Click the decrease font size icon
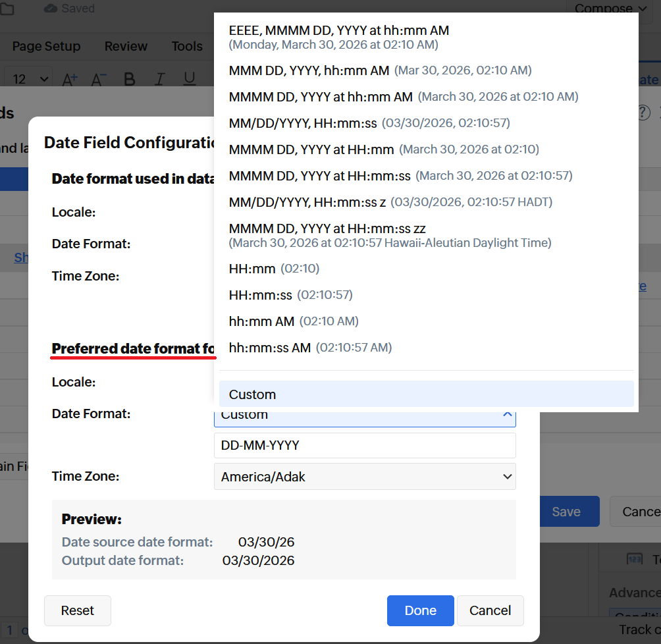The image size is (661, 644). 99,79
